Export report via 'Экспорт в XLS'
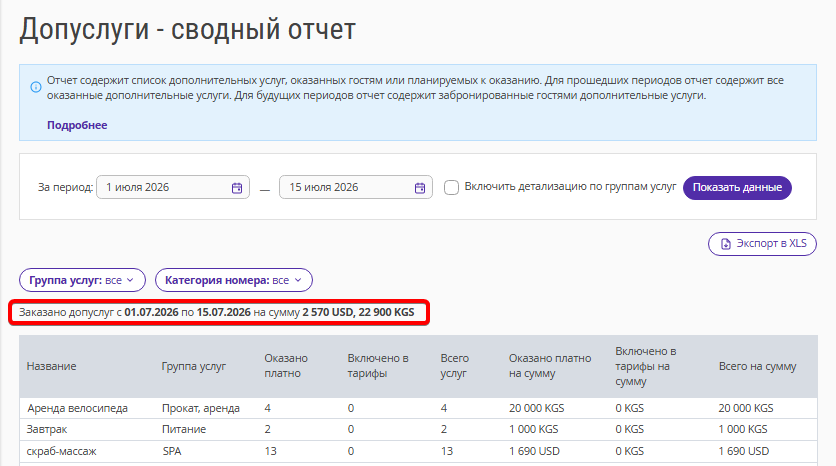This screenshot has height=466, width=836. [x=762, y=244]
